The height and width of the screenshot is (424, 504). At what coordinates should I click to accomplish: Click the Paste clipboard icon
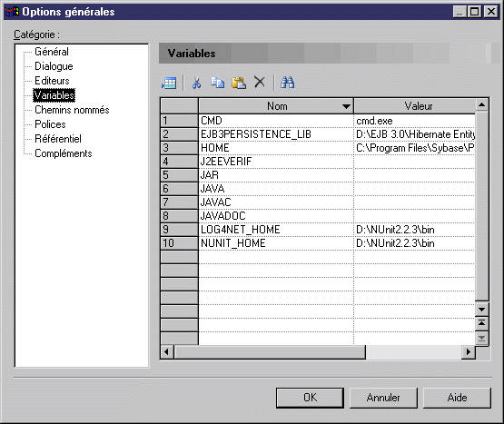click(x=239, y=83)
